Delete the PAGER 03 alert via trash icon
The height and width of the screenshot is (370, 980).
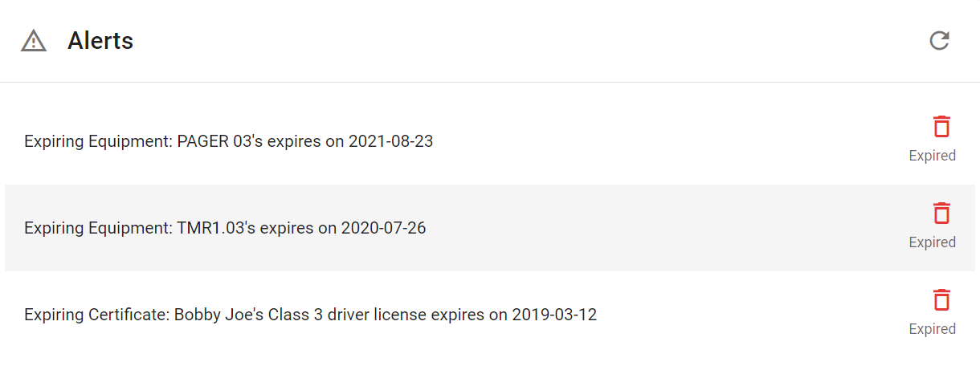click(941, 127)
